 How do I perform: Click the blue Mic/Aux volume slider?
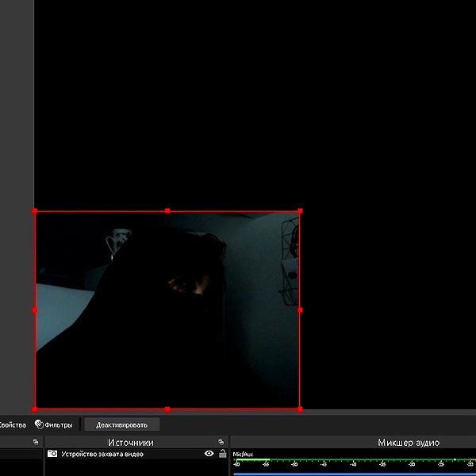click(355, 474)
